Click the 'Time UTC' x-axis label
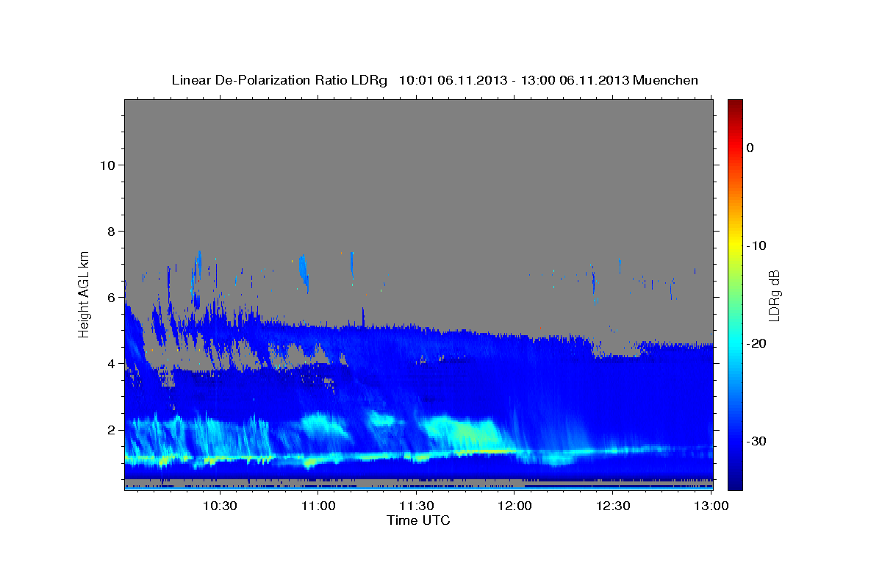This screenshot has height=588, width=882. point(418,520)
